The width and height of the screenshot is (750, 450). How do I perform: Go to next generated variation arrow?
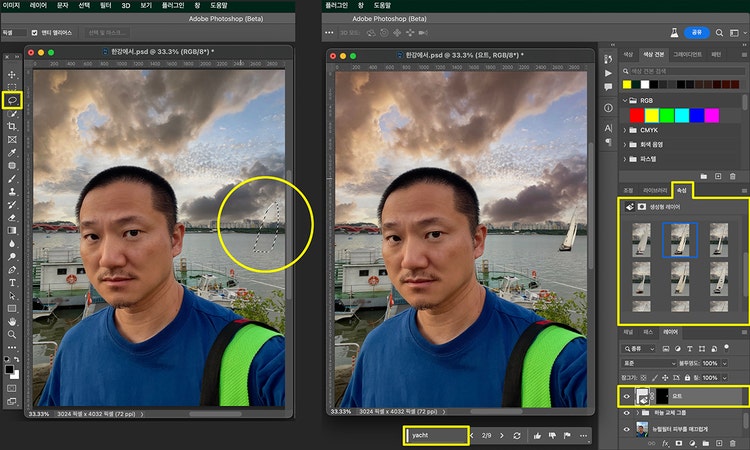[501, 436]
